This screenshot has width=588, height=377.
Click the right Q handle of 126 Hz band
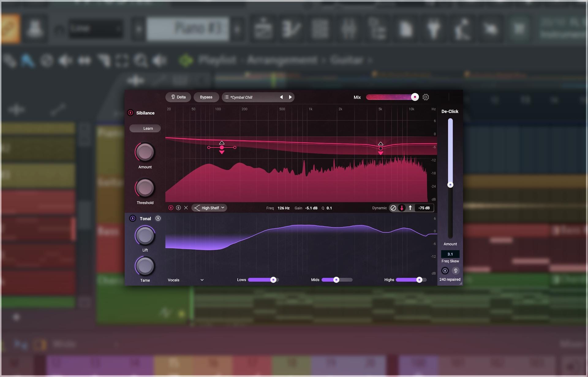coord(235,147)
